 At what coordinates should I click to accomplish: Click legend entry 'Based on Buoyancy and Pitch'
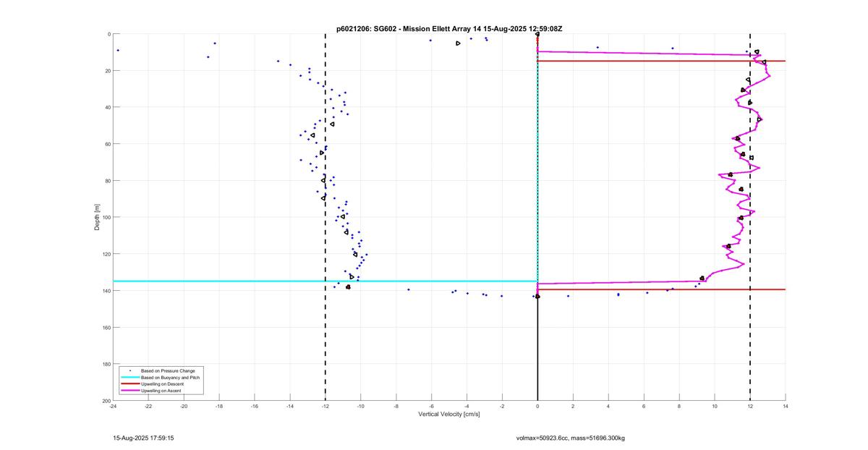coord(170,378)
